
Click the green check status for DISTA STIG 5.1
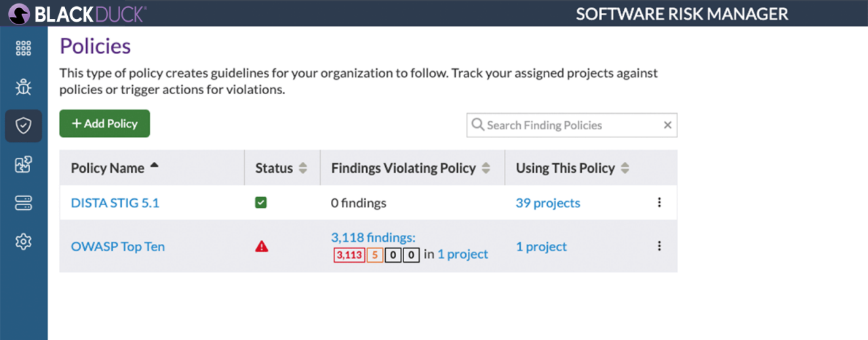[261, 203]
